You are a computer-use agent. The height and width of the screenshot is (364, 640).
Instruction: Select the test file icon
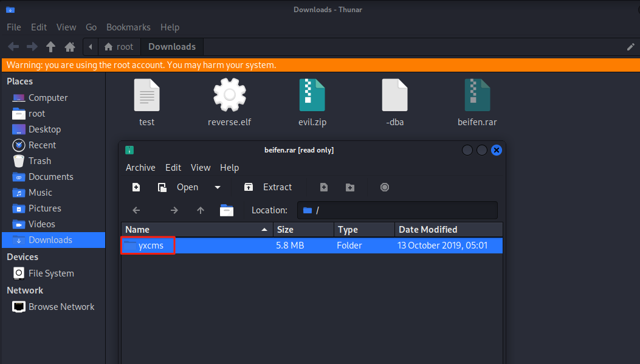(147, 95)
